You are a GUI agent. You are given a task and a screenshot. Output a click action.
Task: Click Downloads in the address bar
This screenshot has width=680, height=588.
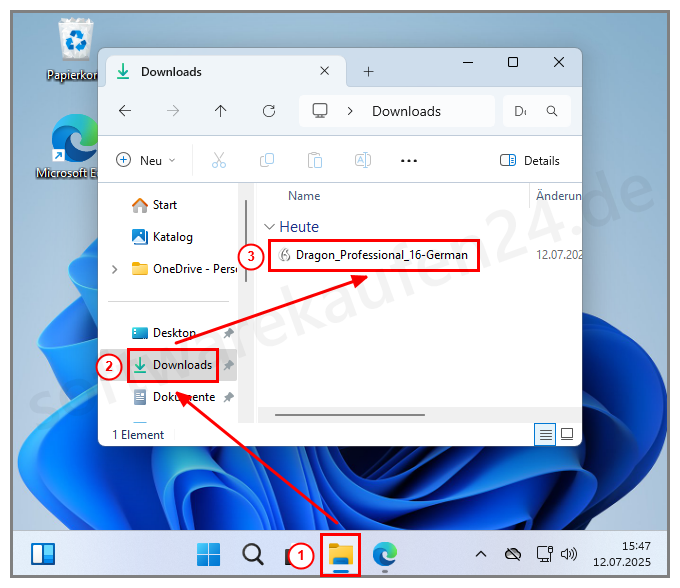[406, 111]
